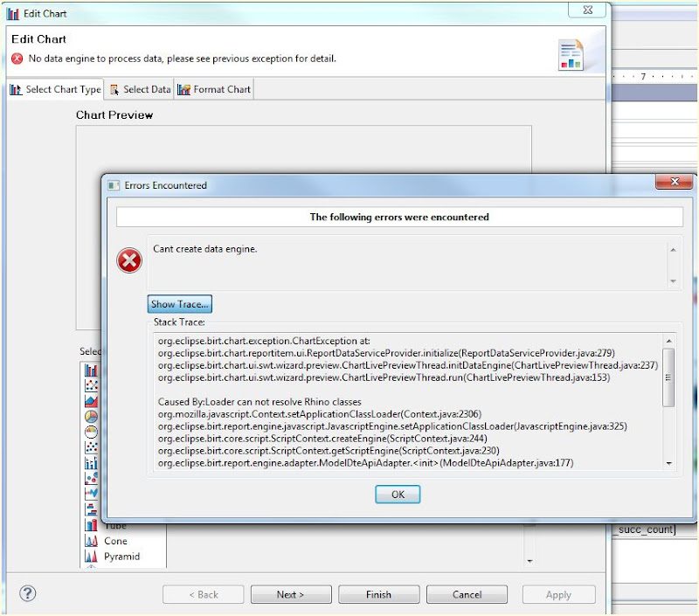Click the Context.java:2306 trace line

pos(320,414)
